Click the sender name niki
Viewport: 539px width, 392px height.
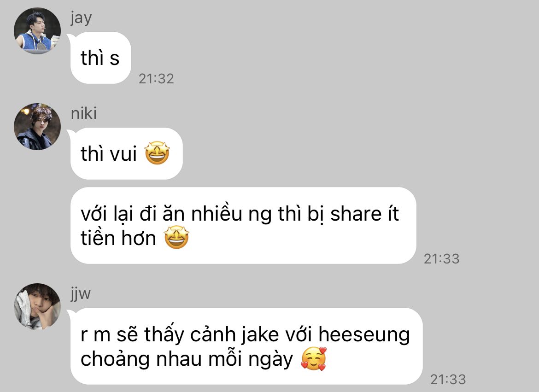tap(83, 113)
